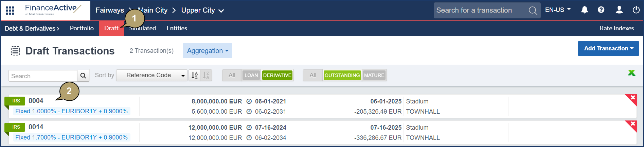Click the draft transactions Search field
644x147 pixels.
pyautogui.click(x=43, y=76)
